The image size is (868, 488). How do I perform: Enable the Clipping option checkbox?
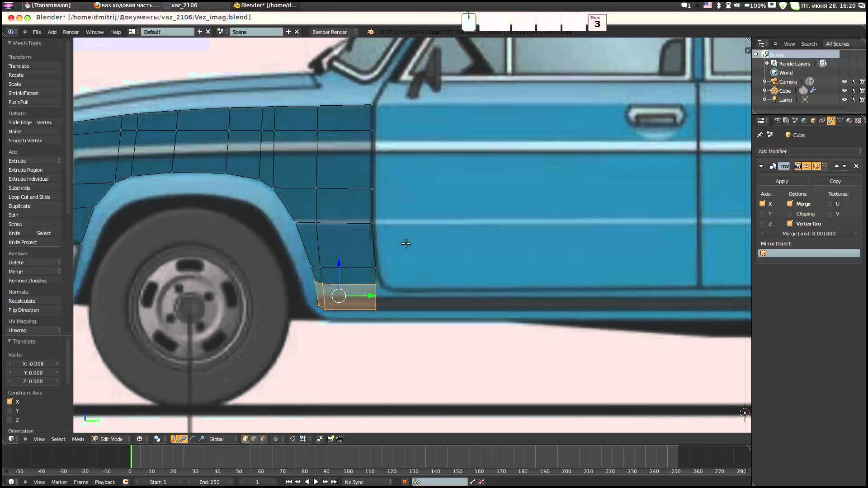pyautogui.click(x=790, y=214)
